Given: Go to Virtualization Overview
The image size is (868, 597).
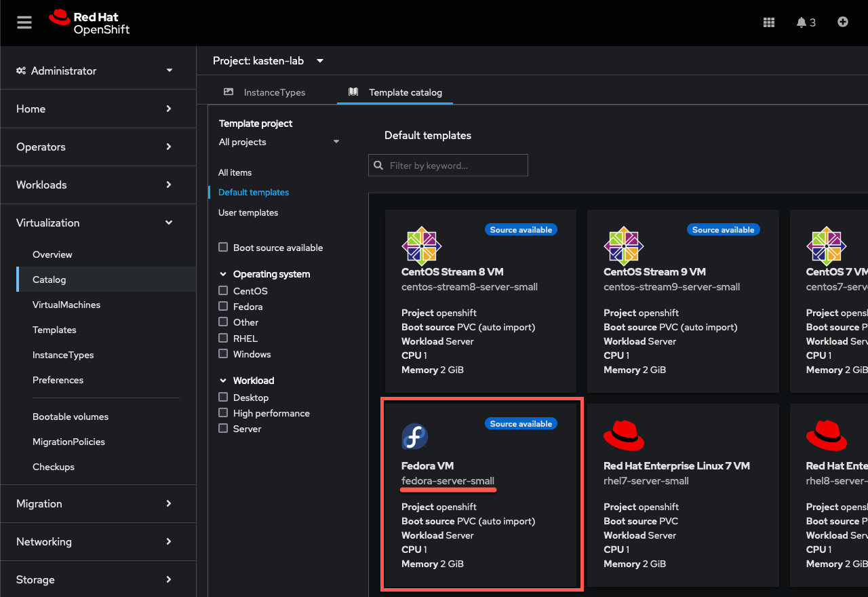Looking at the screenshot, I should (52, 254).
